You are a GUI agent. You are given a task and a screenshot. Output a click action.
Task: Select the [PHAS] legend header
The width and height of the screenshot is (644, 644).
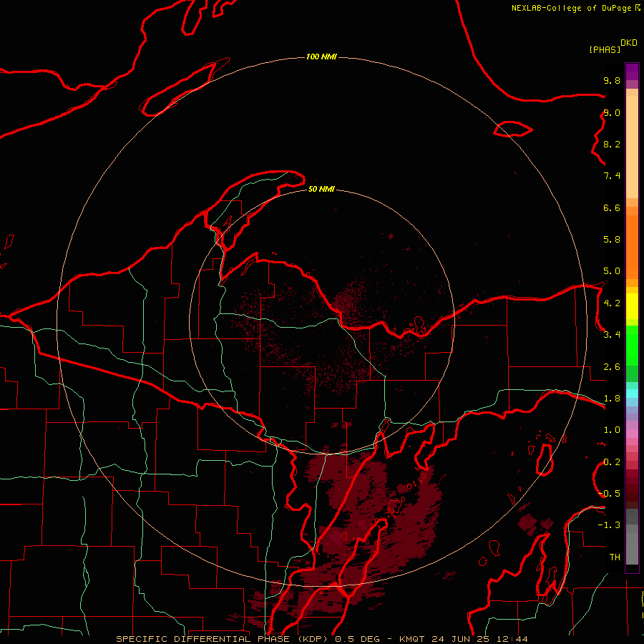(x=605, y=49)
